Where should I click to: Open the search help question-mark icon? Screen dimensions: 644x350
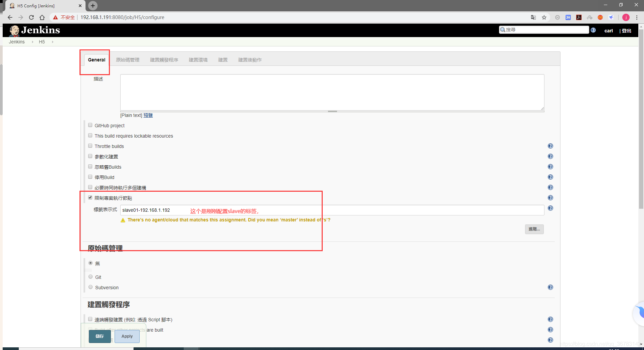click(x=593, y=30)
